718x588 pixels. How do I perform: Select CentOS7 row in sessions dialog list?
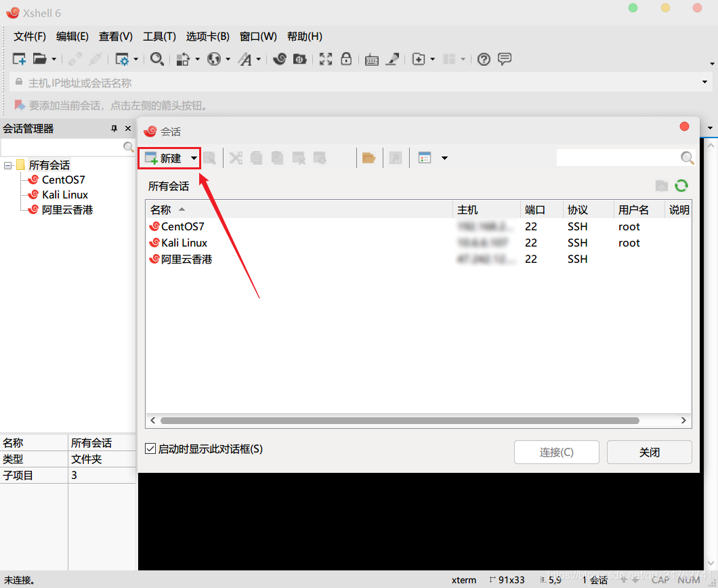point(418,227)
